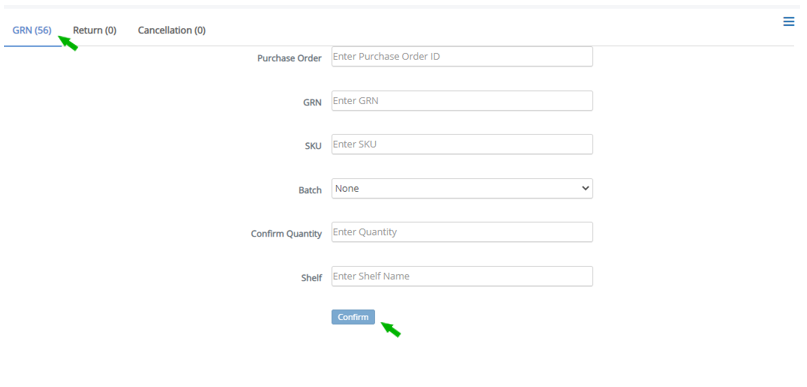Click the green arrow beside Confirm button
The width and height of the screenshot is (807, 387).
[x=391, y=329]
